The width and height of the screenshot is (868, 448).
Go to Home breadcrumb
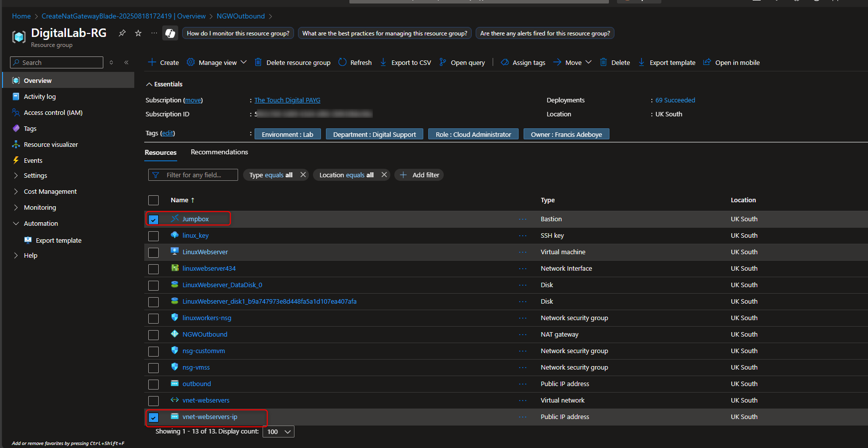tap(21, 16)
